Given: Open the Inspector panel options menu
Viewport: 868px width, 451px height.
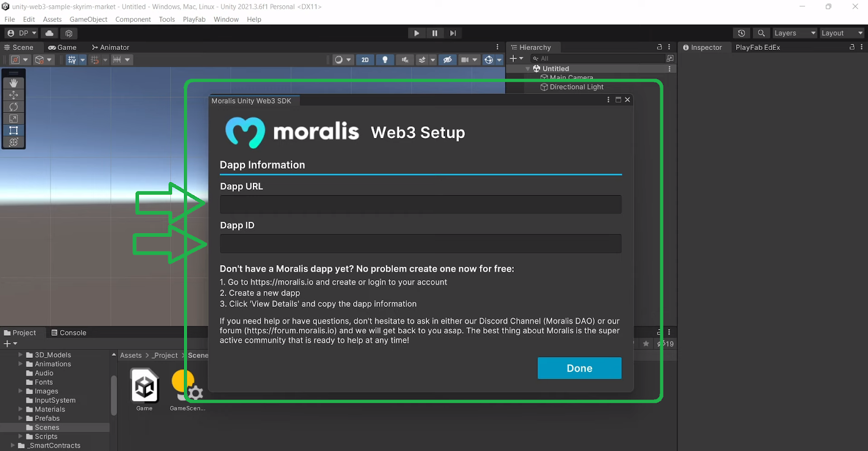Looking at the screenshot, I should click(861, 47).
